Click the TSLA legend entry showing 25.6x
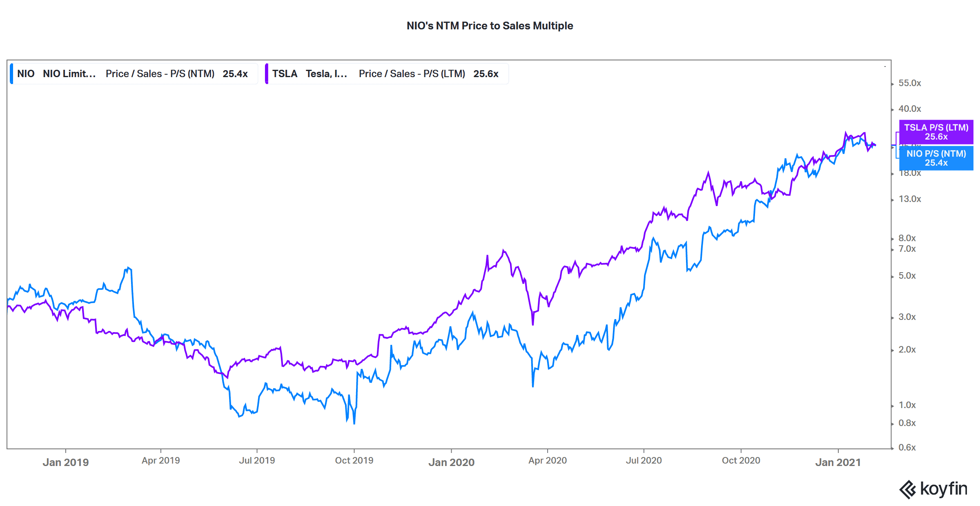980x506 pixels. click(x=387, y=74)
